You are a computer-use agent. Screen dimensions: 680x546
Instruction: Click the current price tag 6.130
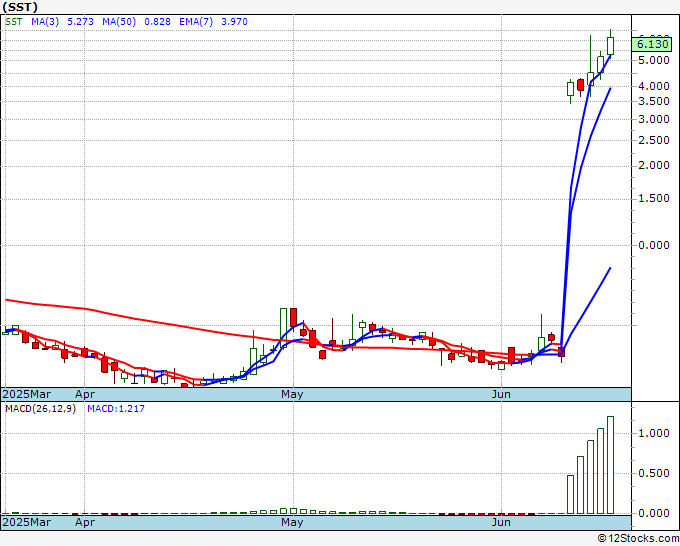pos(652,44)
